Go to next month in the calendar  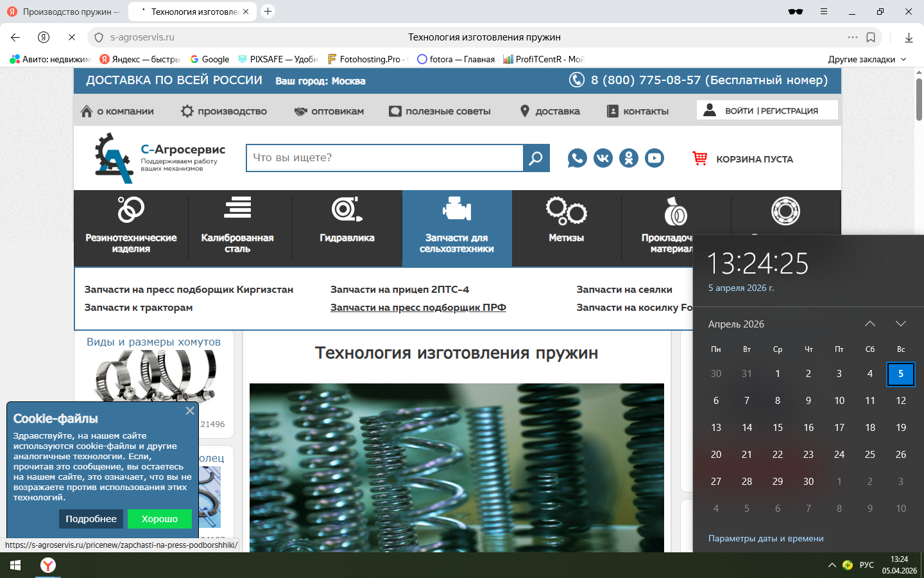tap(900, 324)
